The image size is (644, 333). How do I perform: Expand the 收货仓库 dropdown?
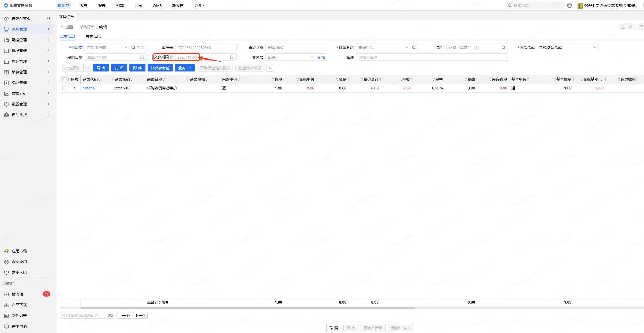594,47
